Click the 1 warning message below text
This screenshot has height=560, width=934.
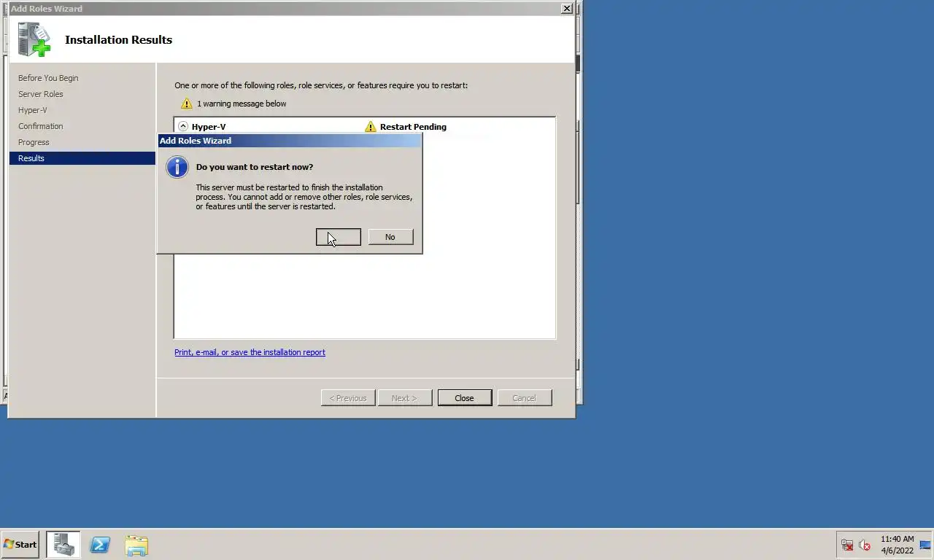pos(242,104)
